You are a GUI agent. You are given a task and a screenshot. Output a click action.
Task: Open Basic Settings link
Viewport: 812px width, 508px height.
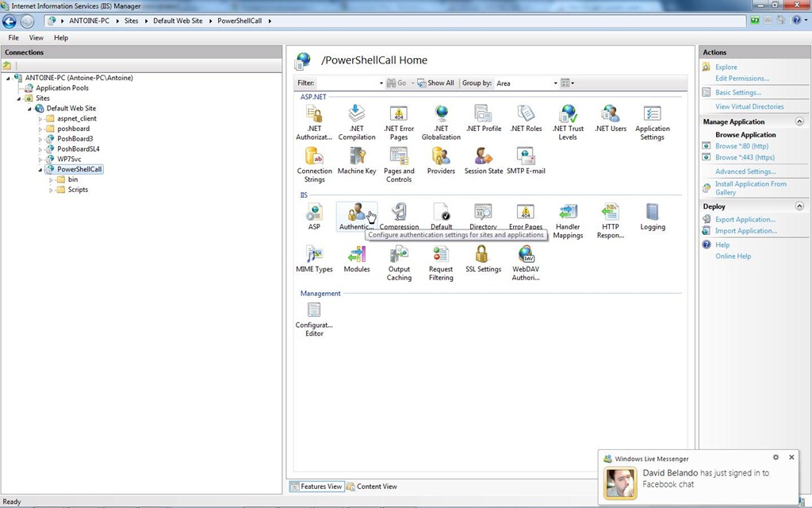pyautogui.click(x=738, y=92)
